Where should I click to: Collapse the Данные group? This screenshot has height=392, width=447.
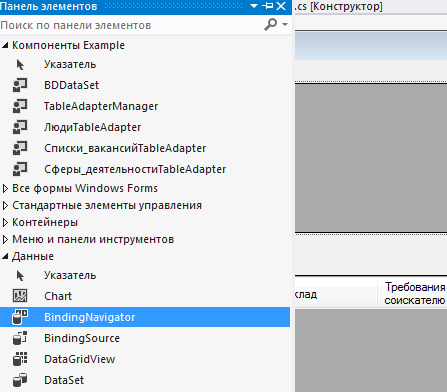pyautogui.click(x=5, y=256)
